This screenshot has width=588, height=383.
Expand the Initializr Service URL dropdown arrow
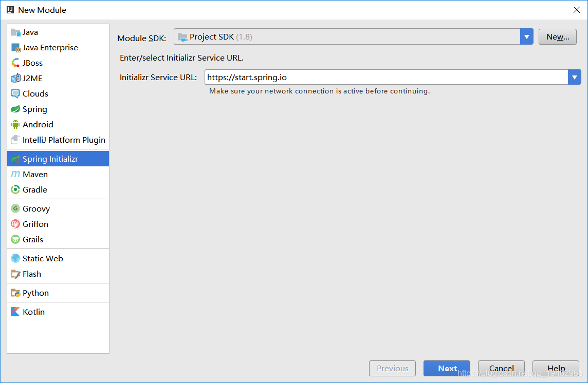(575, 77)
